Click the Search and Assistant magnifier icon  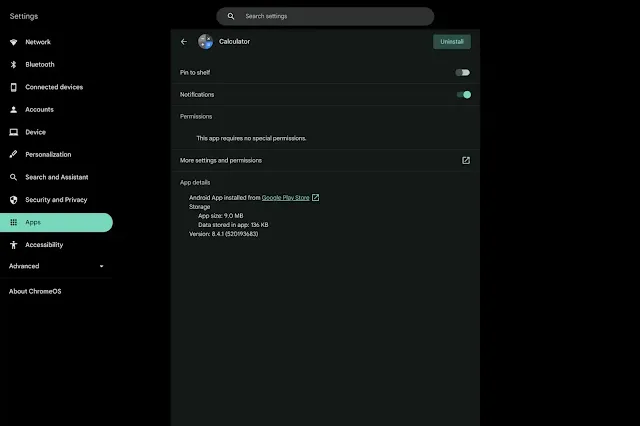click(13, 177)
